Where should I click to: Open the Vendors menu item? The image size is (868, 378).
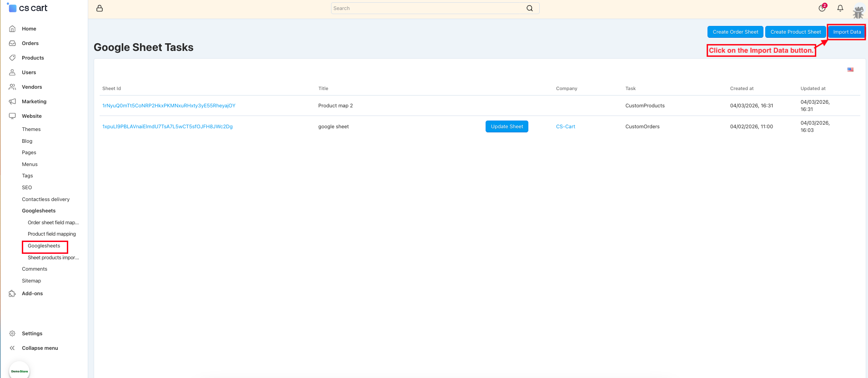point(32,87)
